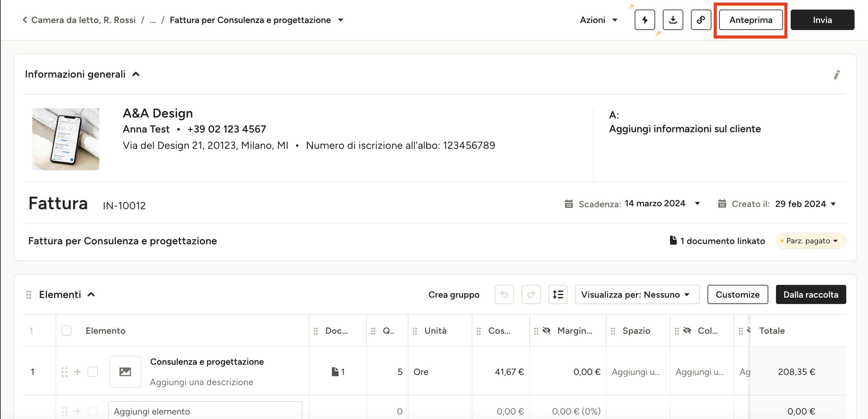Image resolution: width=868 pixels, height=419 pixels.
Task: Open the Azioni dropdown
Action: coord(599,20)
